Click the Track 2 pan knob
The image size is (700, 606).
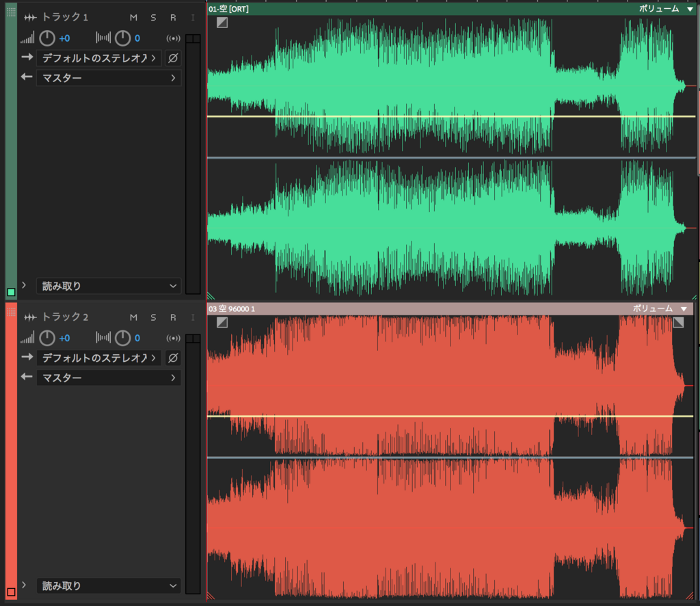(x=123, y=338)
